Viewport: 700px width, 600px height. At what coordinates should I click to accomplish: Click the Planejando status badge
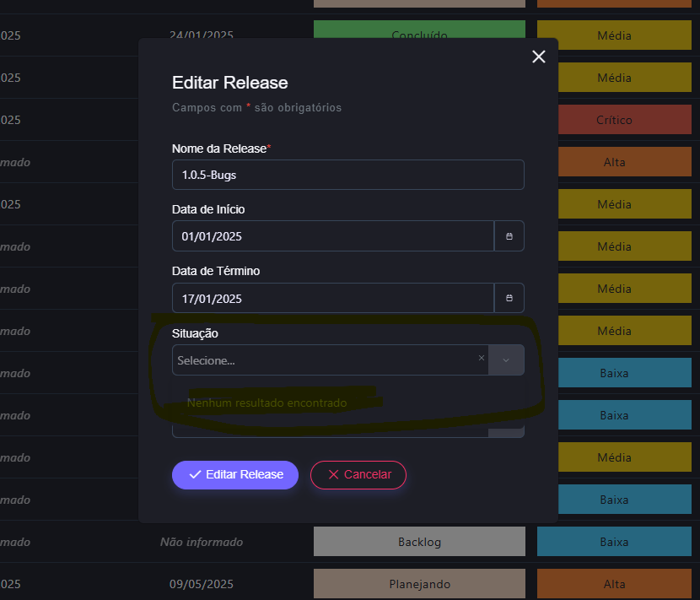click(x=419, y=584)
